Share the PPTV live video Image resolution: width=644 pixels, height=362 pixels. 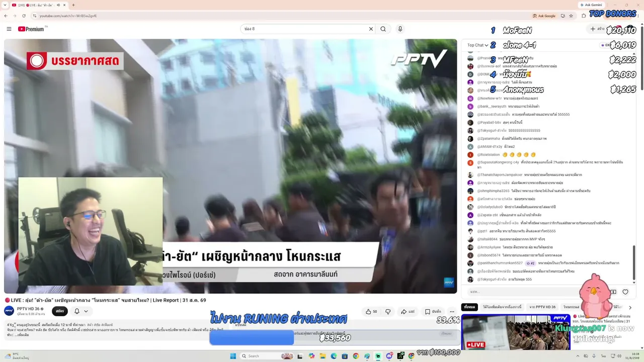pyautogui.click(x=408, y=312)
